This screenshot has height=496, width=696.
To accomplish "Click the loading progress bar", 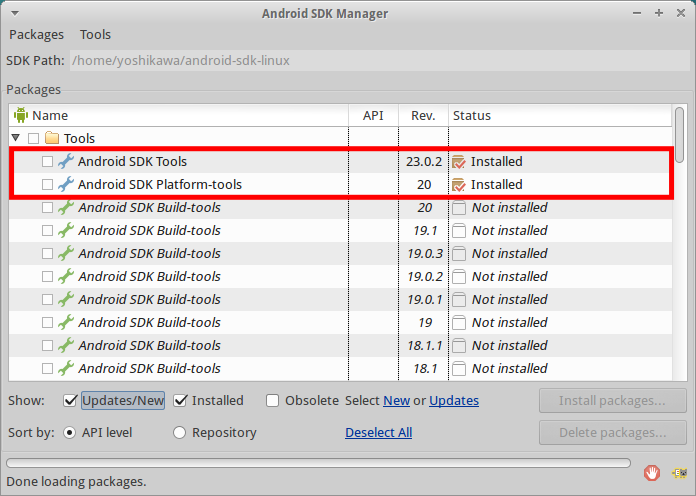I will pyautogui.click(x=318, y=463).
